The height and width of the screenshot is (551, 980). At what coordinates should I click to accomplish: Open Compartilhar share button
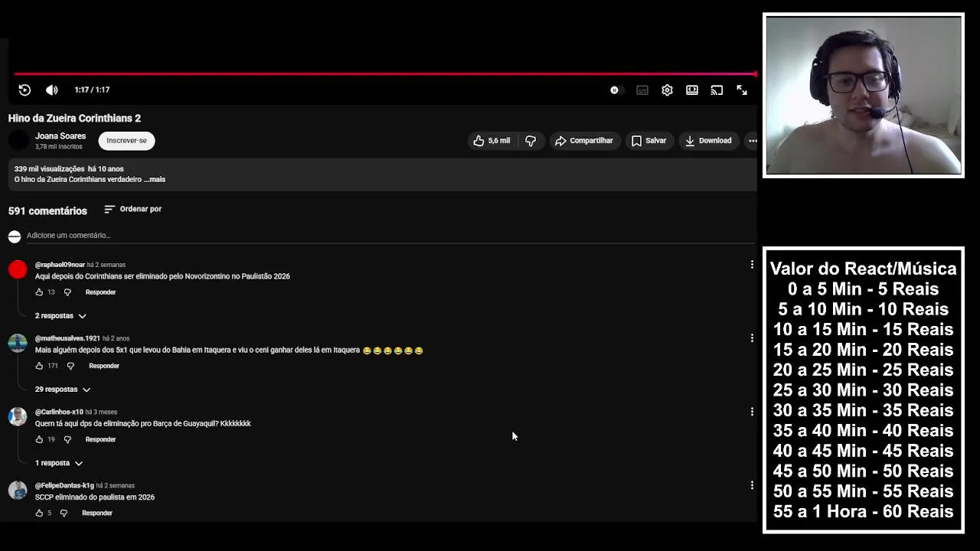[x=584, y=141]
